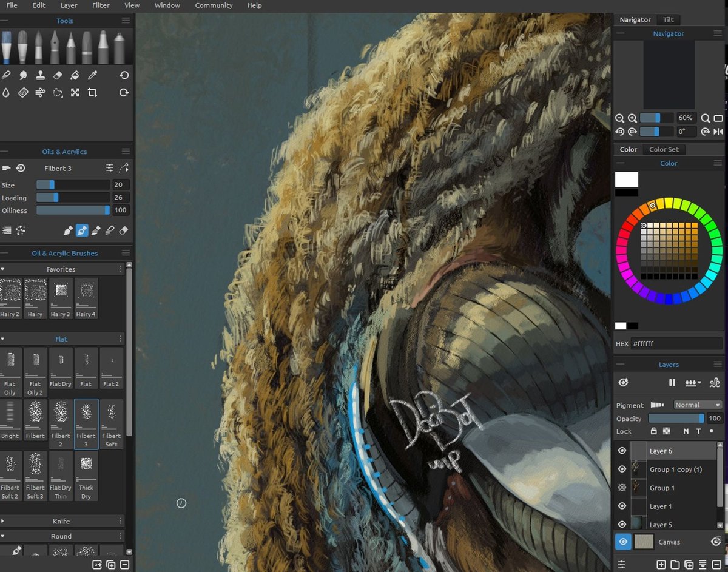
Task: Click the HEX color input field
Action: click(677, 343)
